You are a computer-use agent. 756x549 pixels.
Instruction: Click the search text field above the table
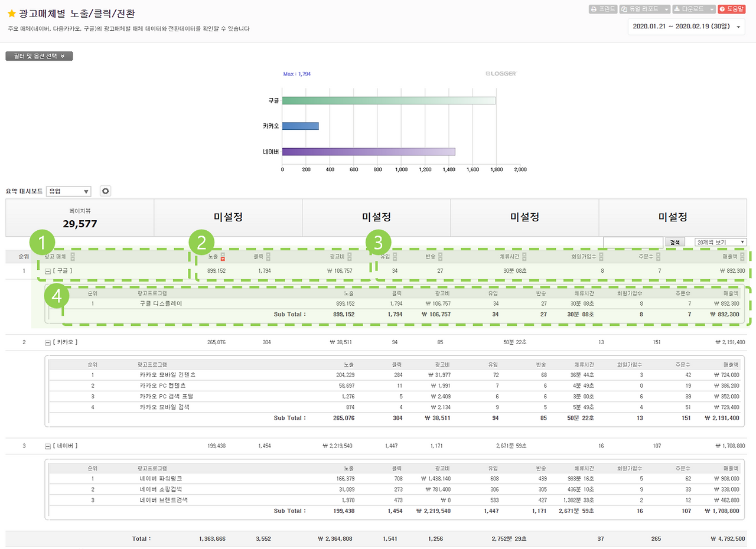[633, 242]
